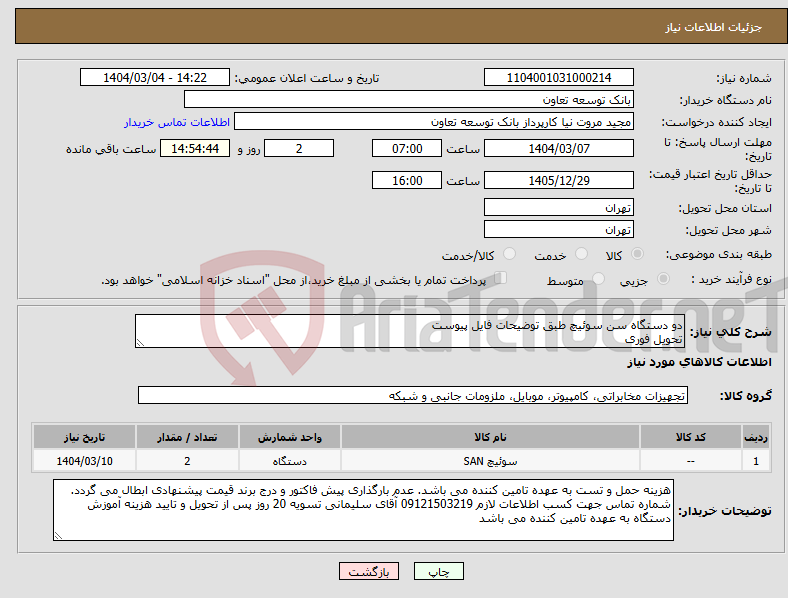This screenshot has width=788, height=598.
Task: Click the response deadline date 1404/03/07
Action: coord(559,148)
